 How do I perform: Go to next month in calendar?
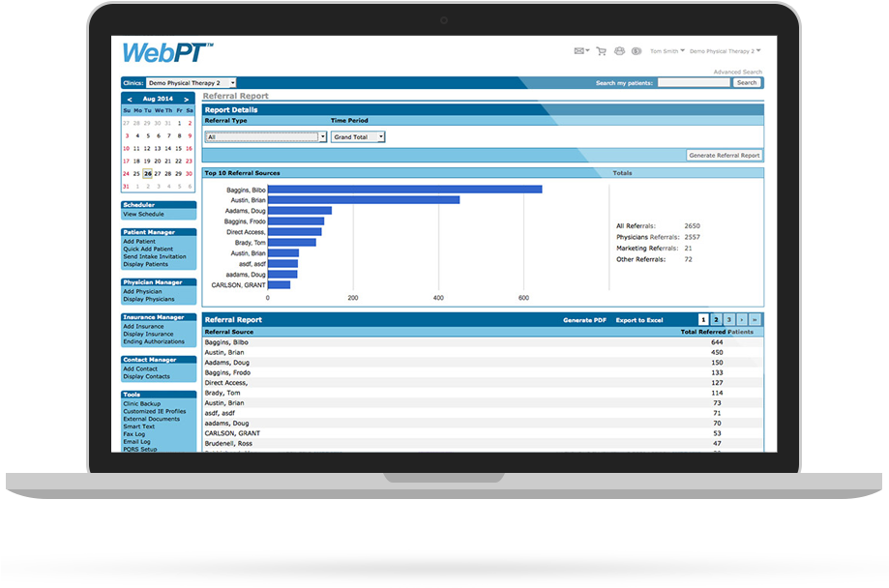click(x=187, y=99)
